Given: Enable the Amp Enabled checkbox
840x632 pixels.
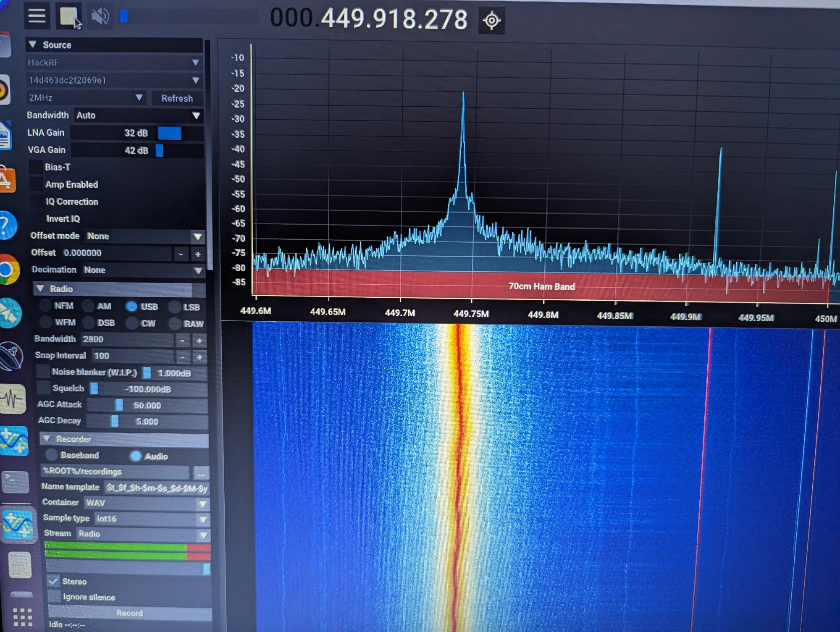Looking at the screenshot, I should pos(36,184).
